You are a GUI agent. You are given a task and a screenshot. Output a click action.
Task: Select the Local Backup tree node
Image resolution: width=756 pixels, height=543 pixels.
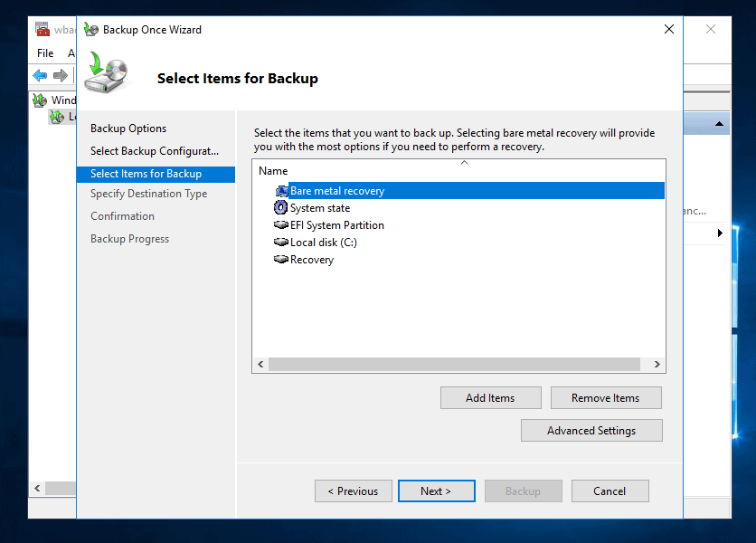coord(61,116)
